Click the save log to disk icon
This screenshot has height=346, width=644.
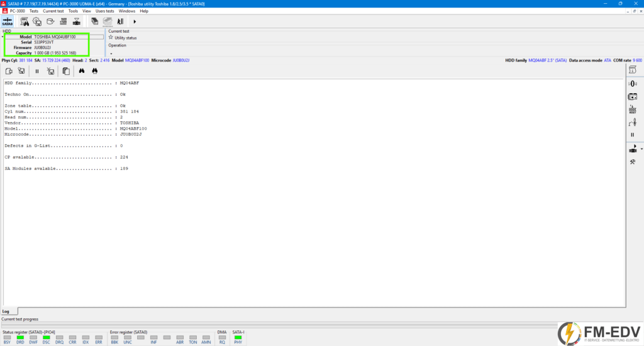(x=21, y=71)
